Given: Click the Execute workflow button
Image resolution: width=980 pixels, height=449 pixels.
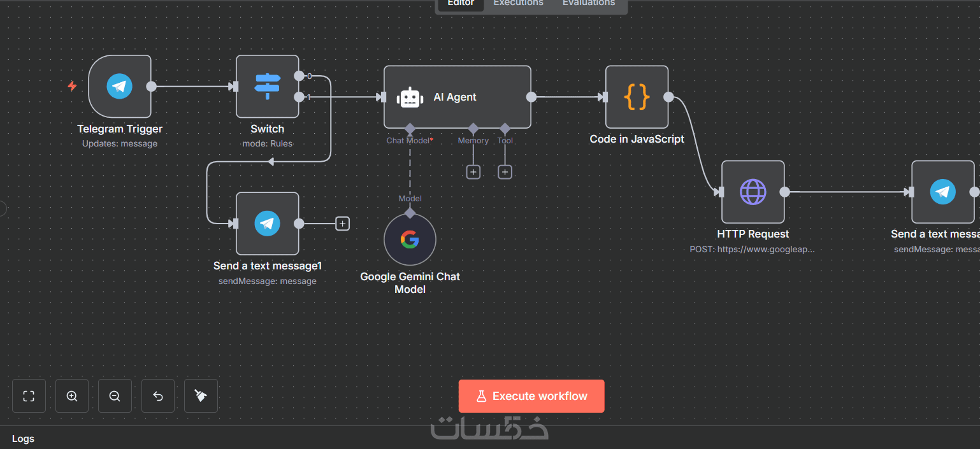Looking at the screenshot, I should 531,396.
